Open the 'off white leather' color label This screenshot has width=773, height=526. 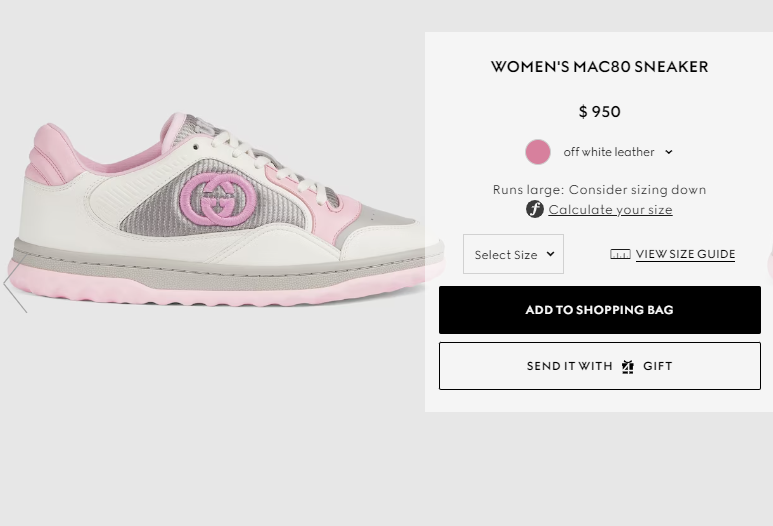(608, 152)
